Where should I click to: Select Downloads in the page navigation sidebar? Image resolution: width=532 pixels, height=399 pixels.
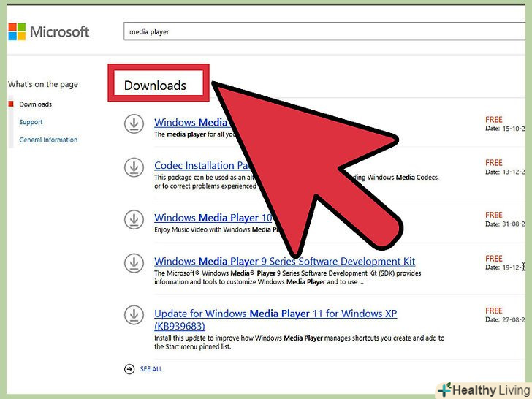35,104
